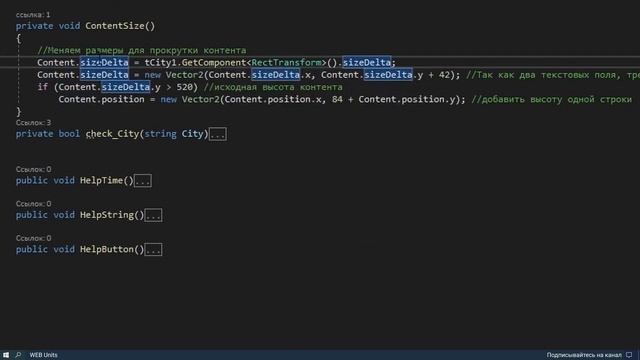
Task: Click the 'if' keyword
Action: (42, 87)
